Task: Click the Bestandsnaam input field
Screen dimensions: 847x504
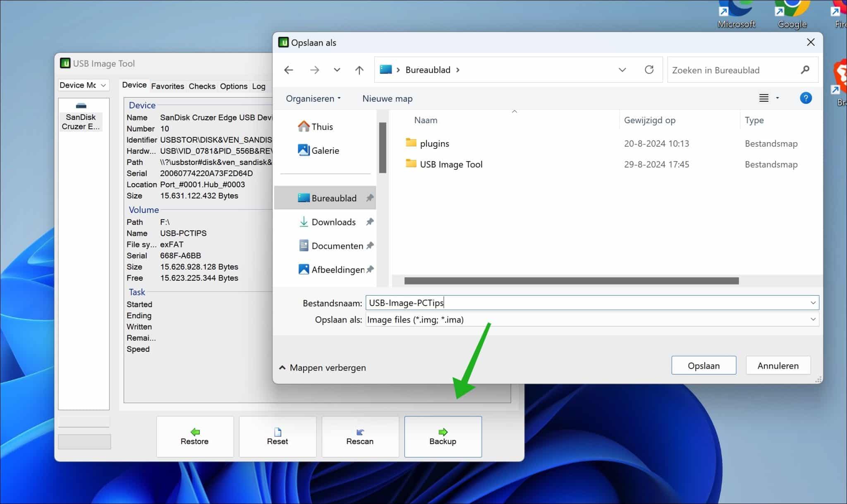Action: [496, 302]
